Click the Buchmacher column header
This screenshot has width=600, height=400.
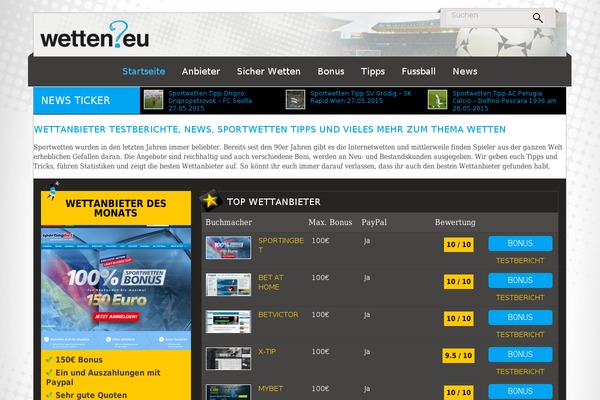228,222
